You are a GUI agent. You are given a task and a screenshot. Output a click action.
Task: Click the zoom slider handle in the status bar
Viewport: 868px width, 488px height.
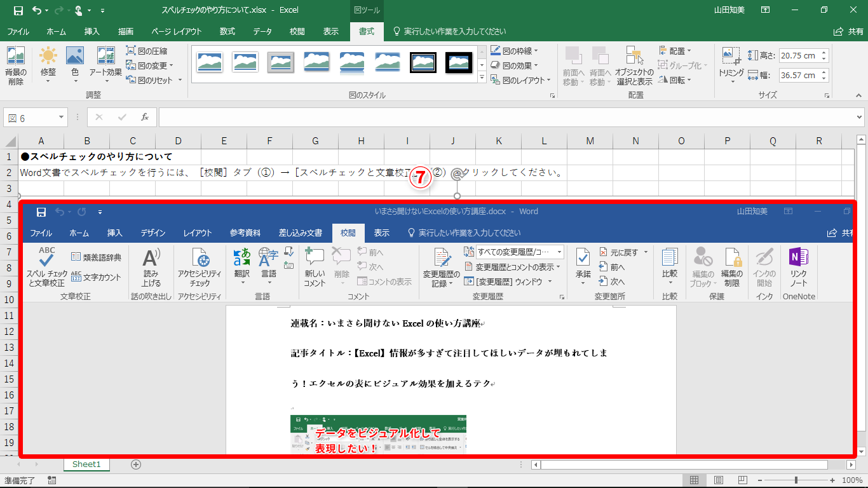[x=796, y=480]
